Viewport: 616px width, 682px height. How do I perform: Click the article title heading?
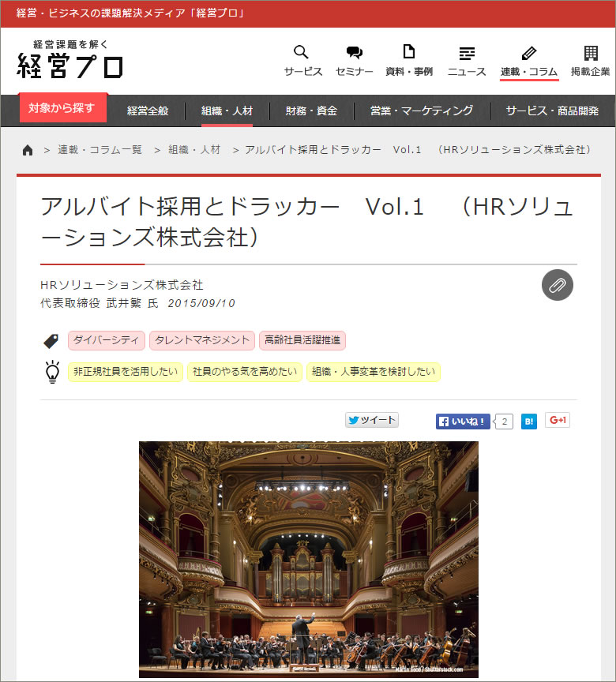pyautogui.click(x=307, y=222)
